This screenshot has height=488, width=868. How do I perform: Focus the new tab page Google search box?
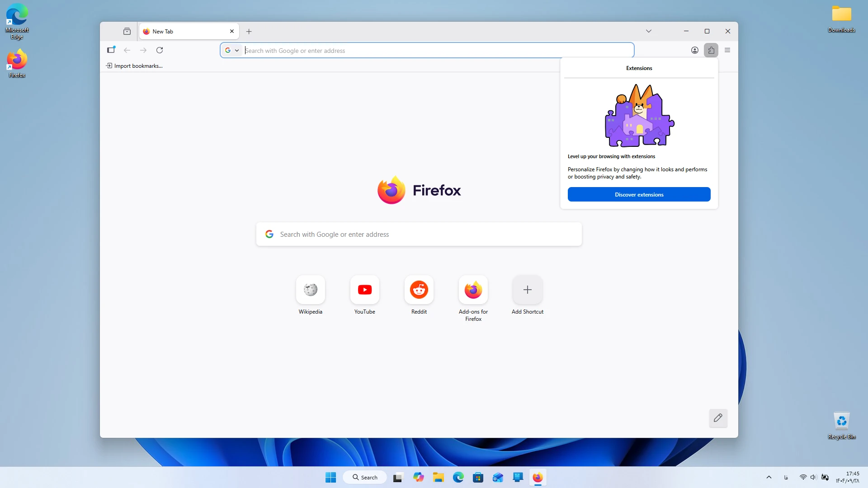pyautogui.click(x=419, y=234)
